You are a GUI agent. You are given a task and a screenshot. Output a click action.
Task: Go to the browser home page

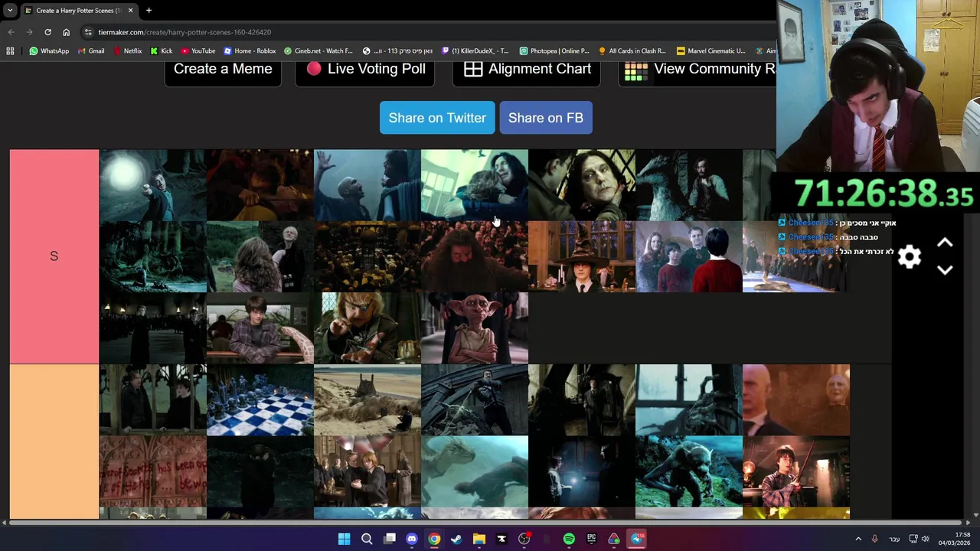click(x=66, y=32)
